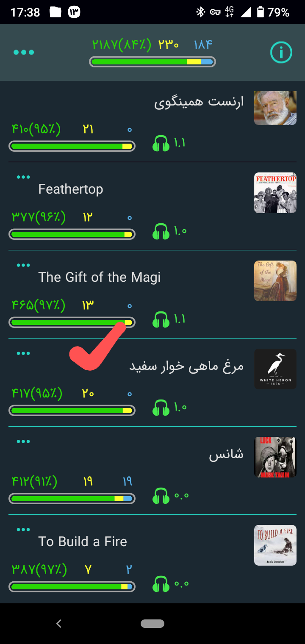Open the To Build a Fire title
305x644 pixels.
click(x=83, y=541)
